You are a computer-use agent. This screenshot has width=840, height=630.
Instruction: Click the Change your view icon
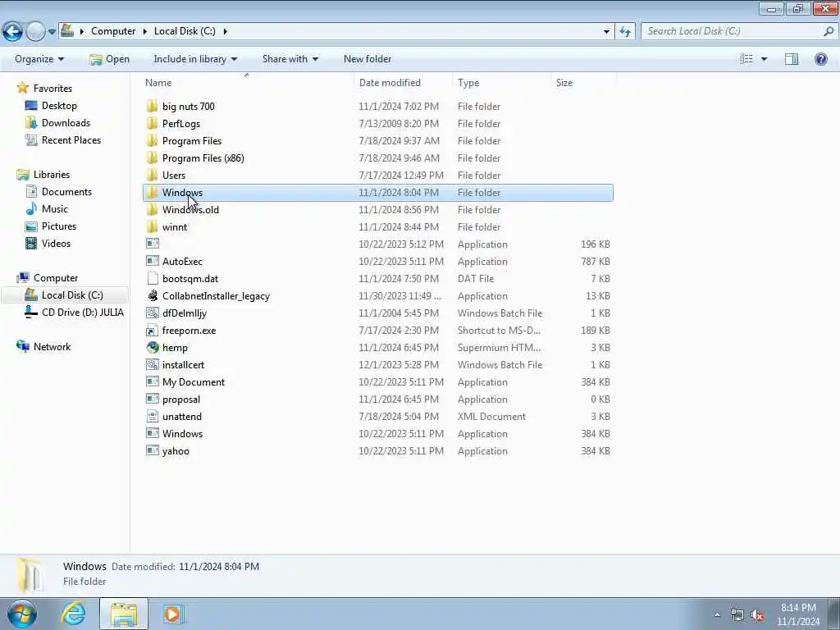[x=746, y=59]
